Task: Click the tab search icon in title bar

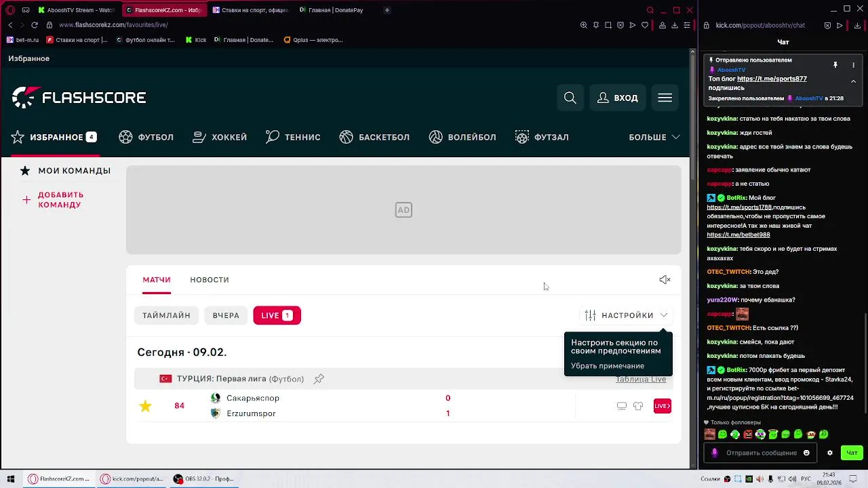Action: (650, 10)
